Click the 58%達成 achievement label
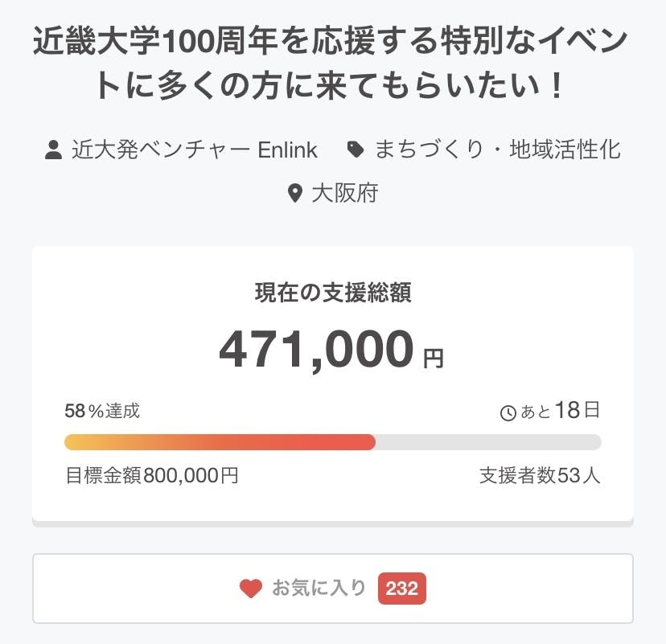This screenshot has width=666, height=644. coord(102,411)
